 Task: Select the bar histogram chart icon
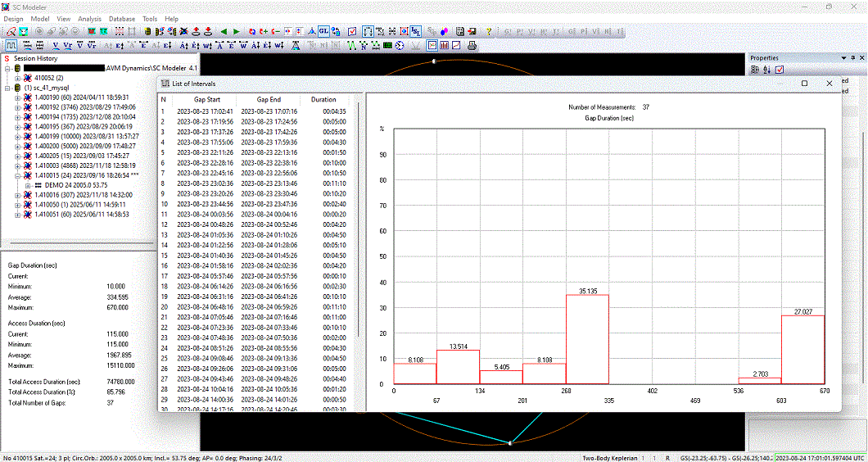coord(444,45)
